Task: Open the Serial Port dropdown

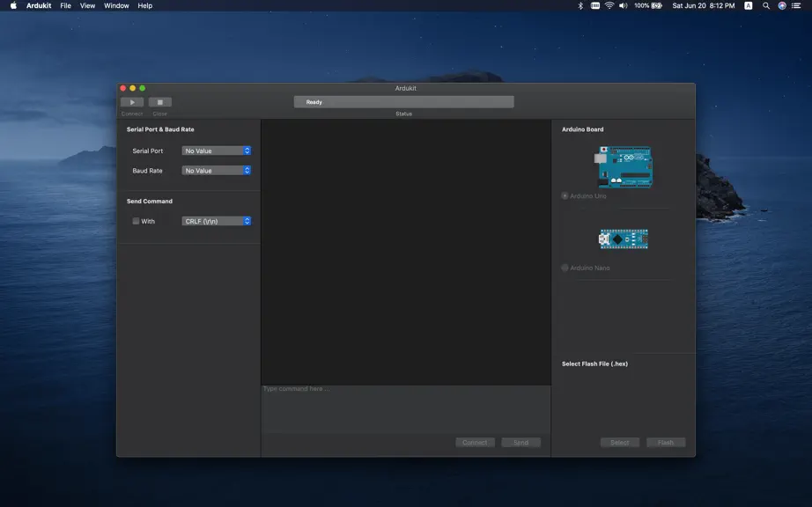Action: point(217,151)
